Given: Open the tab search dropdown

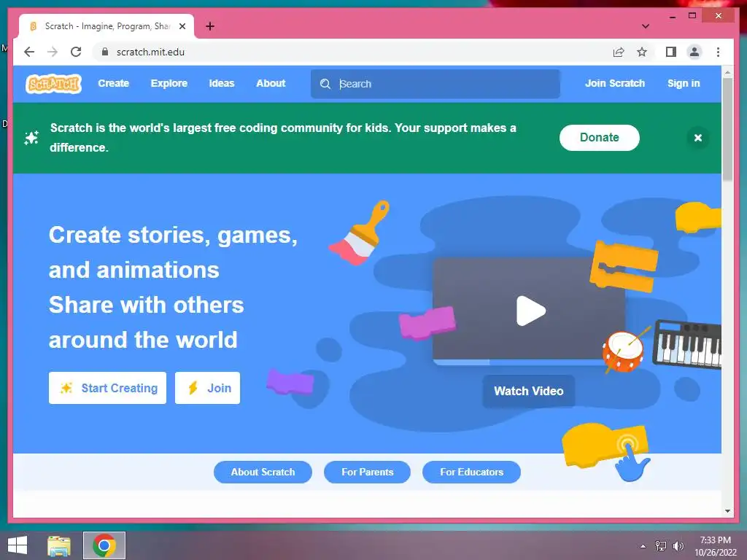Looking at the screenshot, I should tap(646, 26).
